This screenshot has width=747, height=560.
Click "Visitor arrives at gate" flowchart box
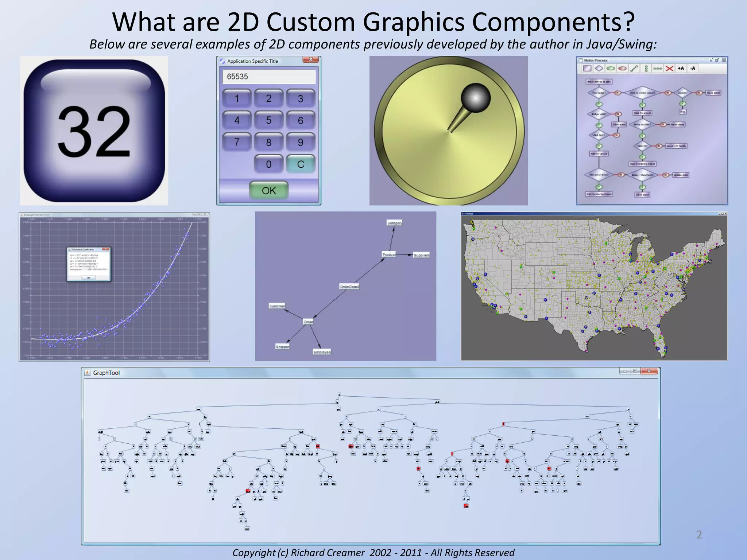[599, 82]
